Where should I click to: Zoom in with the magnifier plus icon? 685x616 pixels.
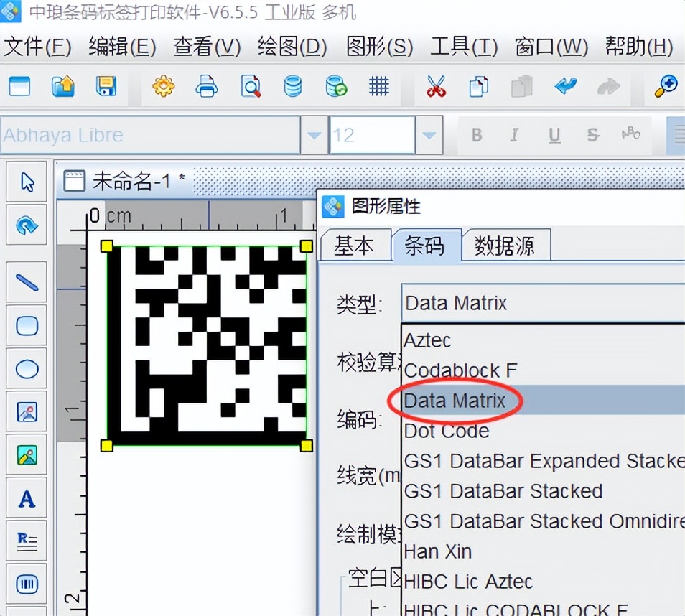[666, 86]
